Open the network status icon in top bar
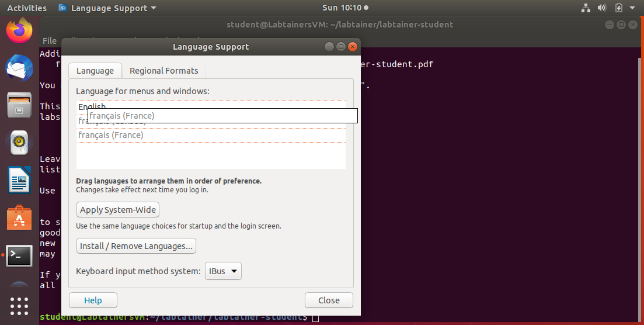 coord(586,8)
